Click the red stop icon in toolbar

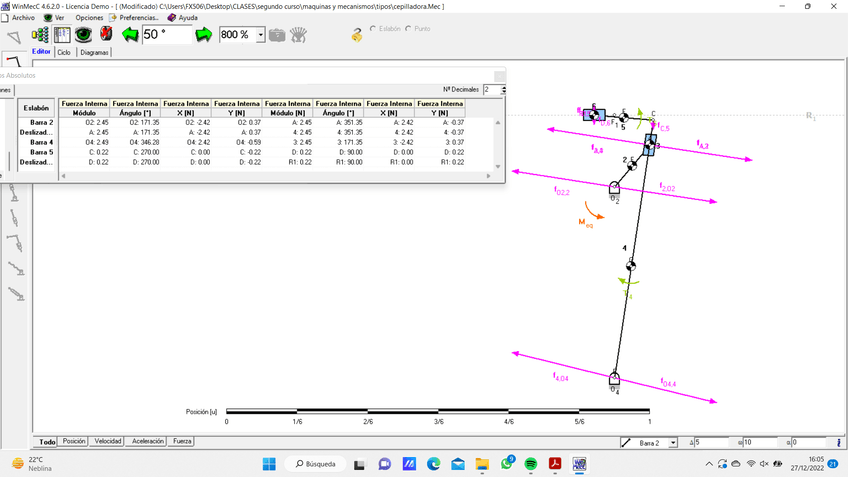[106, 35]
